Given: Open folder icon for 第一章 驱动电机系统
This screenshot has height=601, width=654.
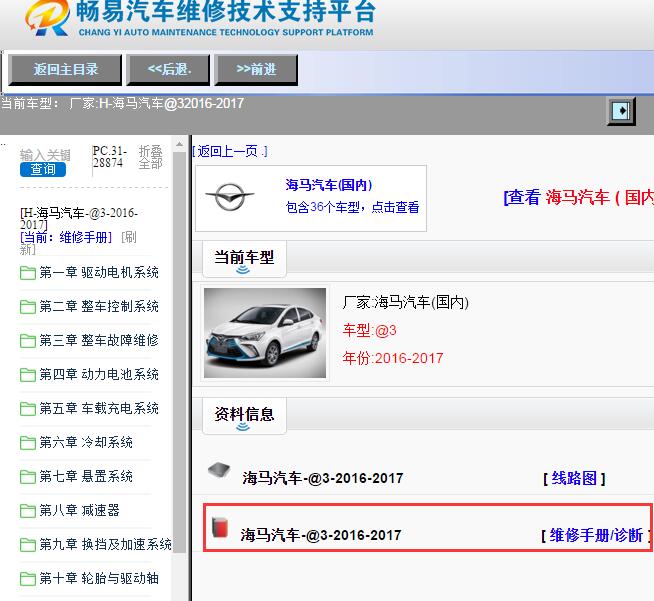Looking at the screenshot, I should coord(28,273).
